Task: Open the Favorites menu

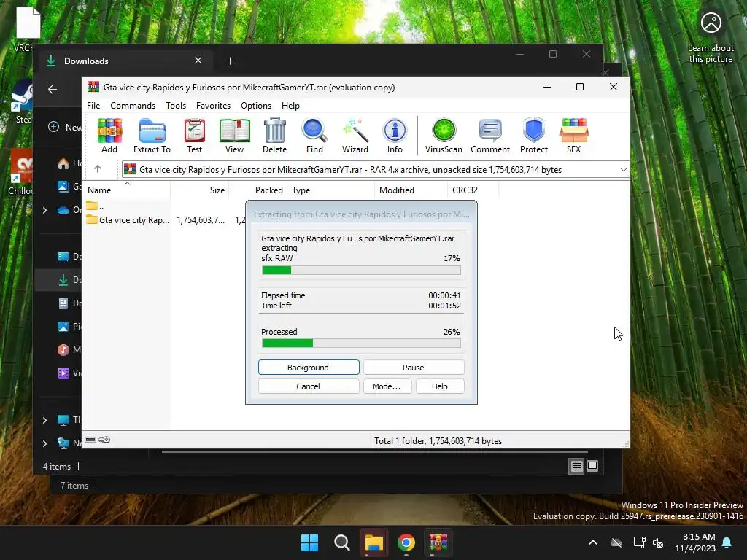Action: point(214,106)
